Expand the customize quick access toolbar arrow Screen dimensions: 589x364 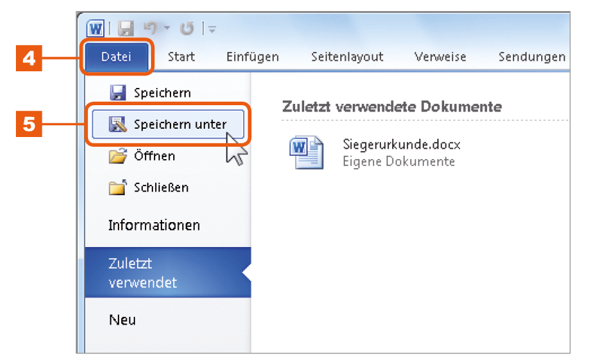(212, 29)
